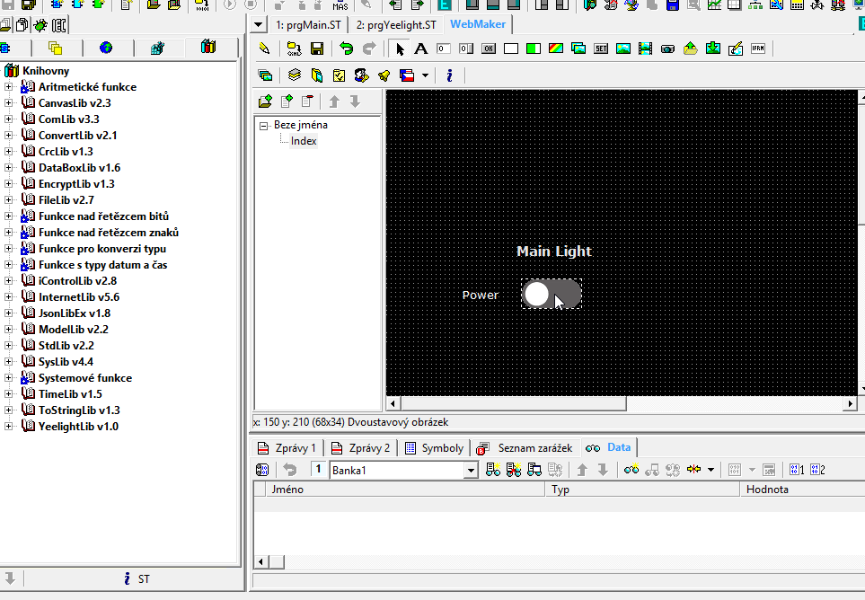The width and height of the screenshot is (865, 600).
Task: Click the green undo arrow icon
Action: click(346, 49)
